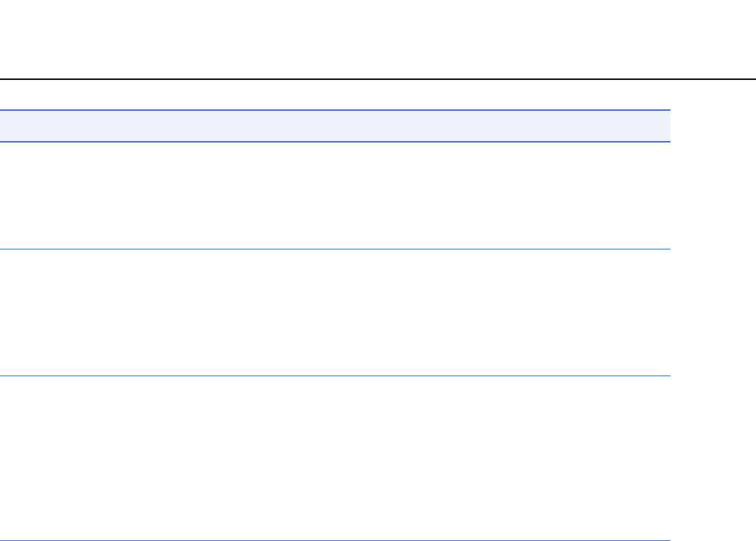Image resolution: width=756 pixels, height=541 pixels.
Task: Select the third empty table row
Action: [x=334, y=458]
